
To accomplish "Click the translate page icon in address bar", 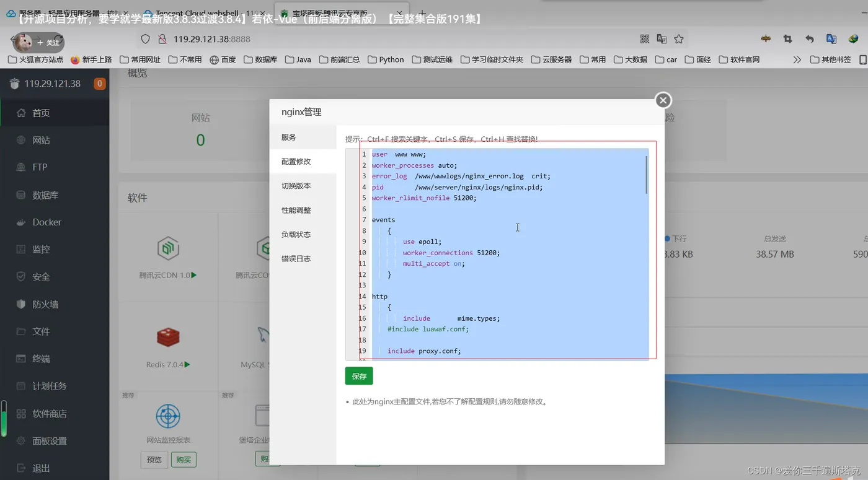I will click(662, 39).
